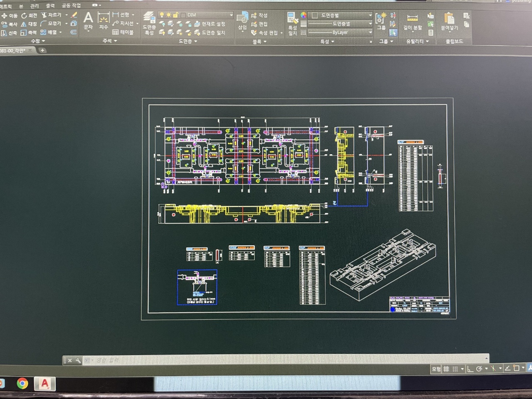532x399 pixels.
Task: Toggle grid display in status bar
Action: click(x=446, y=369)
